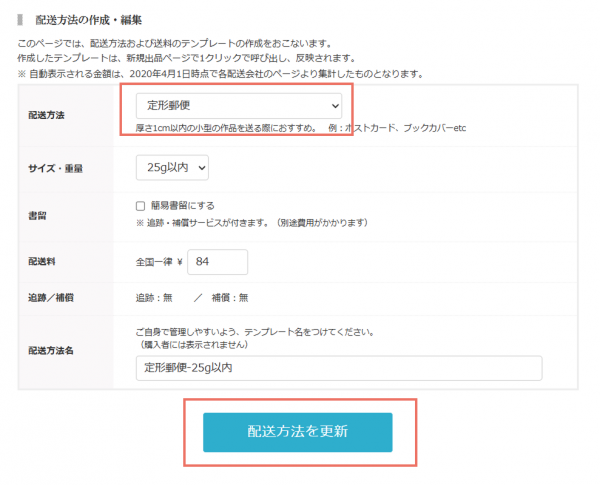Click the 配送方法名 row label
600x485 pixels.
pyautogui.click(x=49, y=351)
